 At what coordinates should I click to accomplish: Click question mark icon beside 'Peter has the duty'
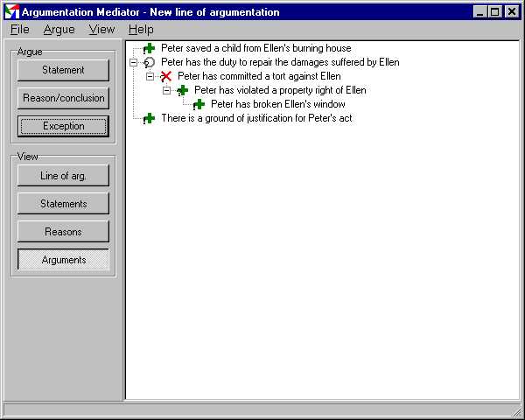coord(149,63)
